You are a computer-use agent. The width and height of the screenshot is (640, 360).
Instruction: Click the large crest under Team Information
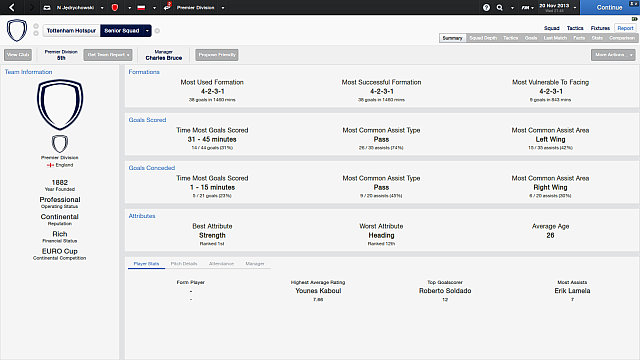coord(60,105)
